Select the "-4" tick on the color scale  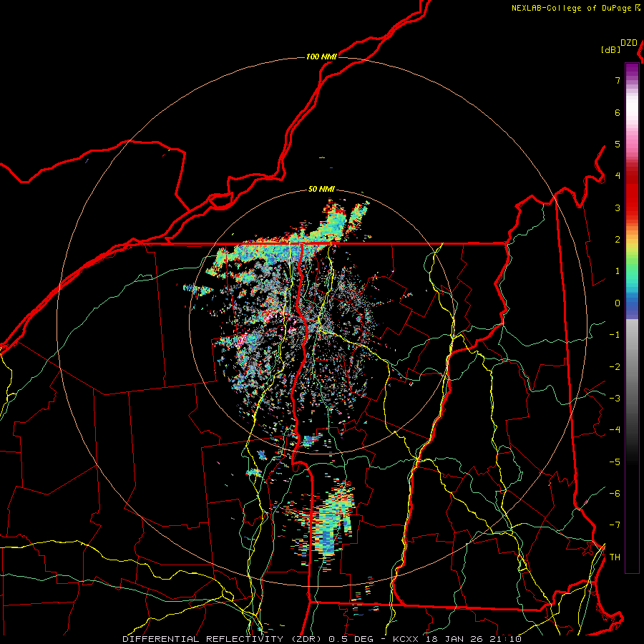pos(615,430)
